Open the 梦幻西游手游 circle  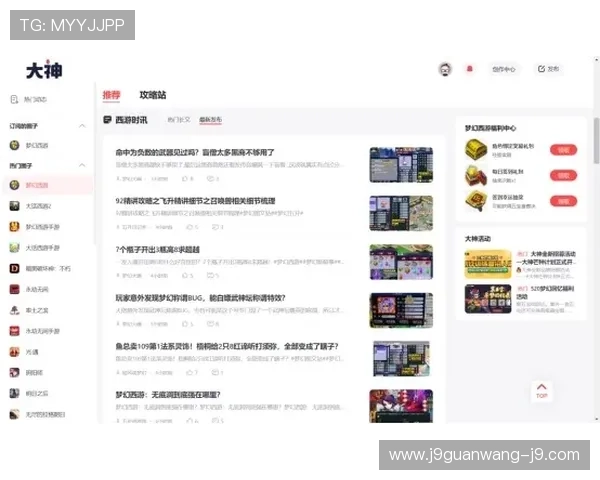click(34, 227)
